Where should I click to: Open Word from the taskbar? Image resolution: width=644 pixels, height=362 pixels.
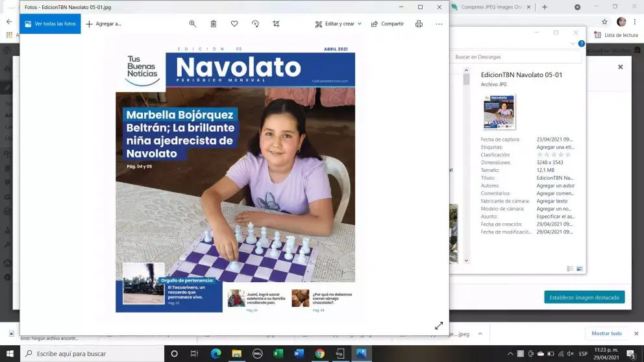pos(299,354)
